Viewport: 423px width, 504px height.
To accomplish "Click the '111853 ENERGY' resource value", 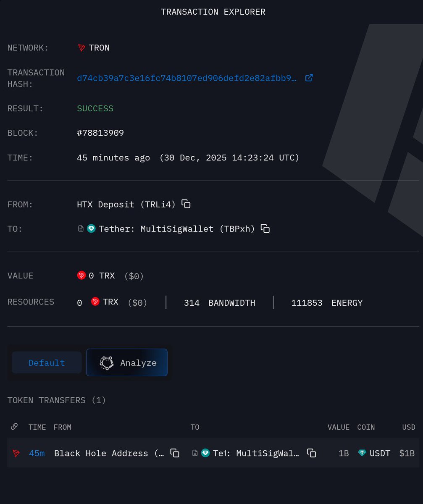I will [x=327, y=302].
